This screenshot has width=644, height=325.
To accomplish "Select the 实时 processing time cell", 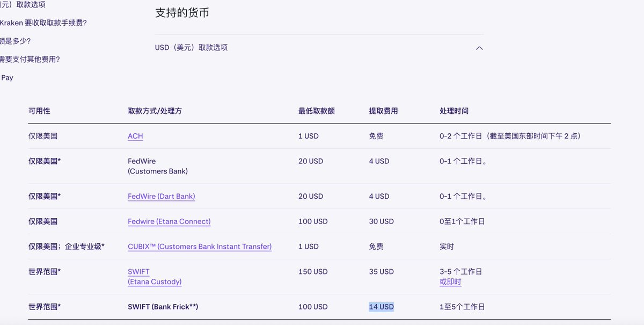I will click(x=447, y=247).
